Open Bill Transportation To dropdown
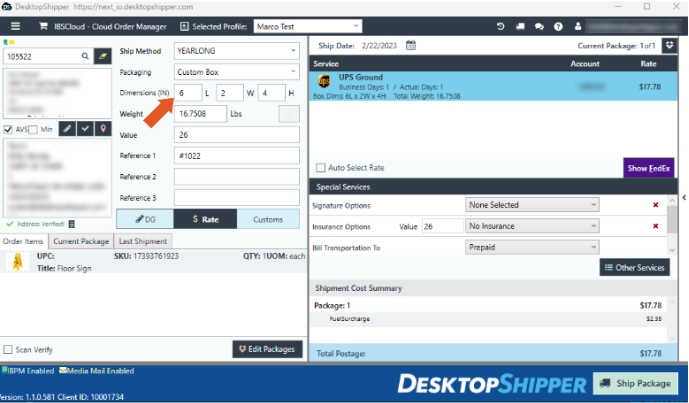The height and width of the screenshot is (403, 689). click(x=532, y=247)
